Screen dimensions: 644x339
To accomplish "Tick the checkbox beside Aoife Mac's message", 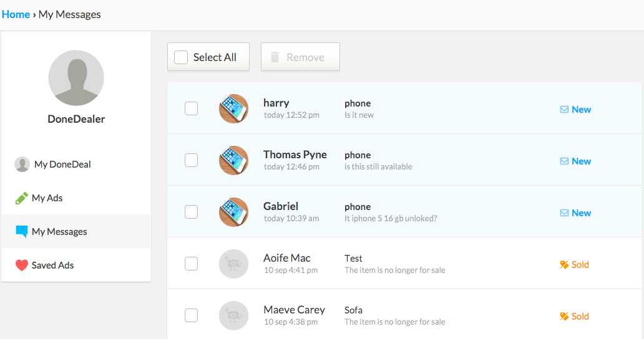I will pos(191,264).
